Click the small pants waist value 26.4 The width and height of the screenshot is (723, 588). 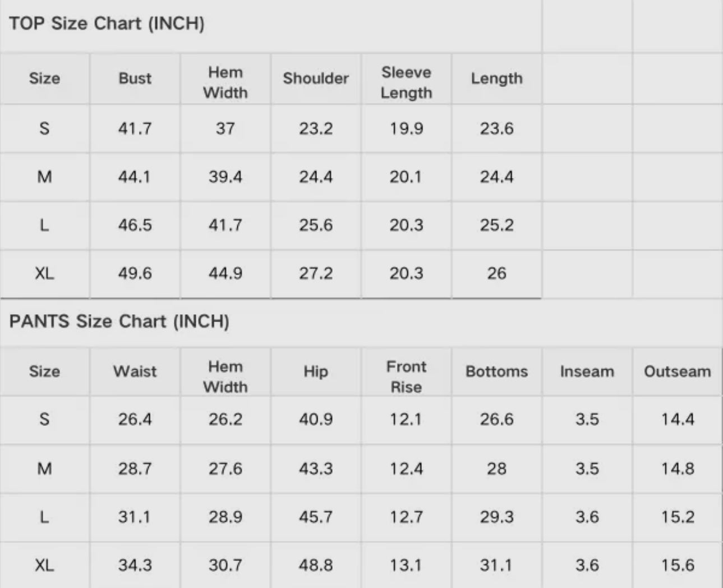click(x=135, y=420)
